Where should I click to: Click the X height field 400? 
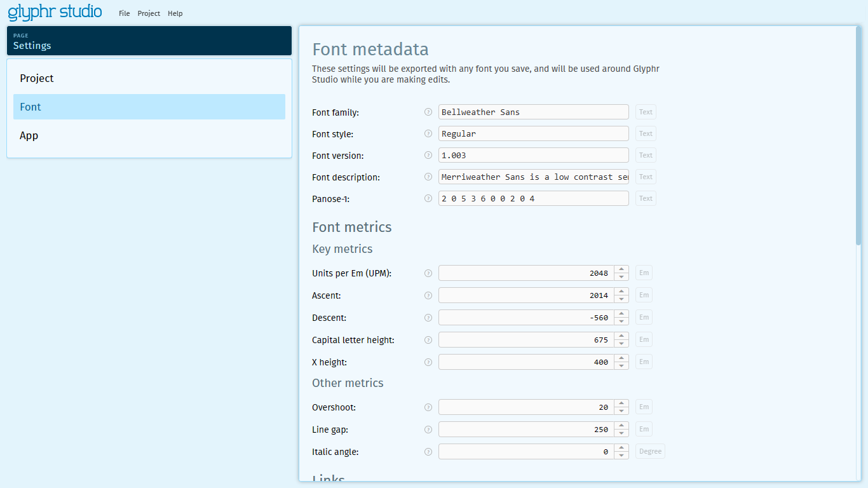coord(526,362)
